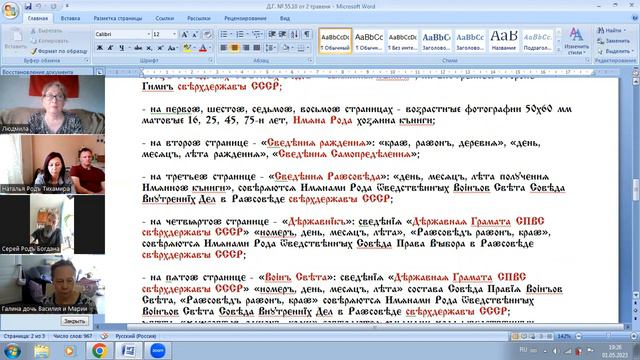Save the document from Quick Access toolbar
Screen dimensions: 640x360
click(28, 6)
